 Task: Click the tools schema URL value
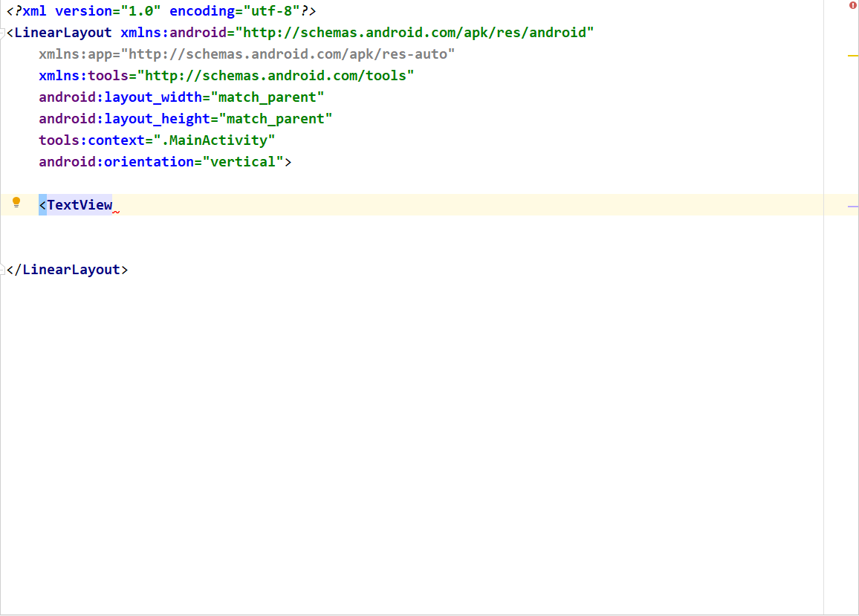pyautogui.click(x=276, y=76)
